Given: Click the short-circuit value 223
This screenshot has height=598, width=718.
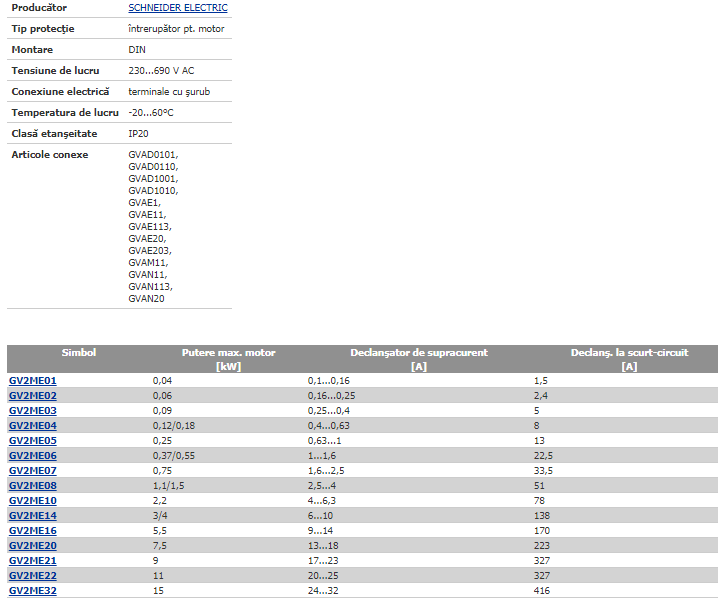Looking at the screenshot, I should coord(541,546).
